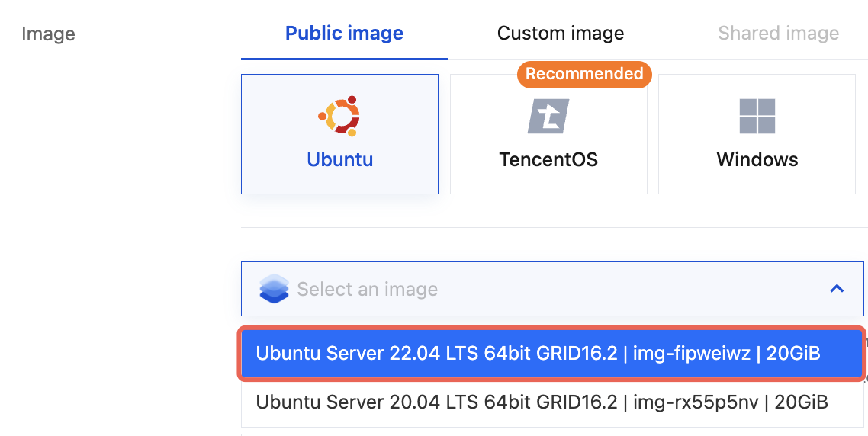Click the TencentOS logo icon
The image size is (868, 436).
(x=548, y=116)
